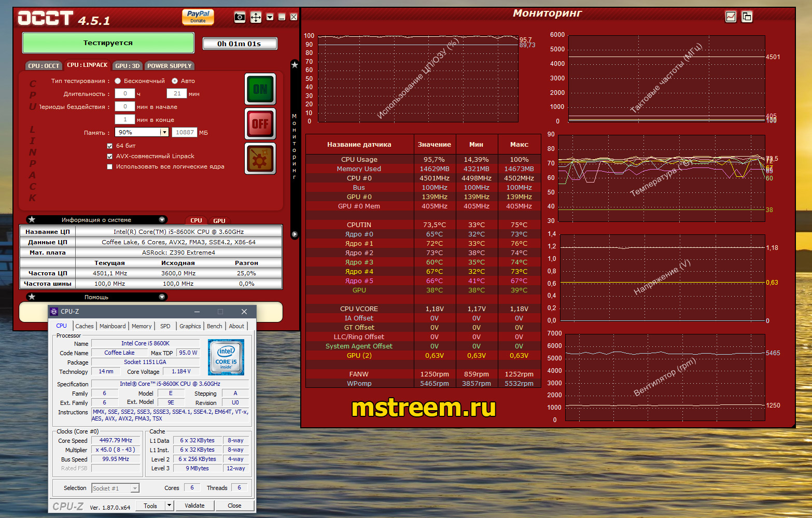Open OCCT settings gear button

point(260,159)
